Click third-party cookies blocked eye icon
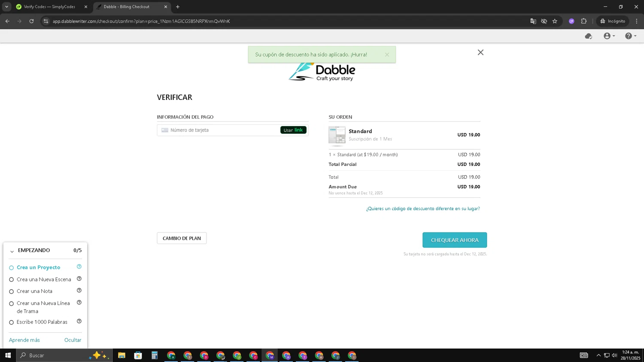 pyautogui.click(x=544, y=21)
